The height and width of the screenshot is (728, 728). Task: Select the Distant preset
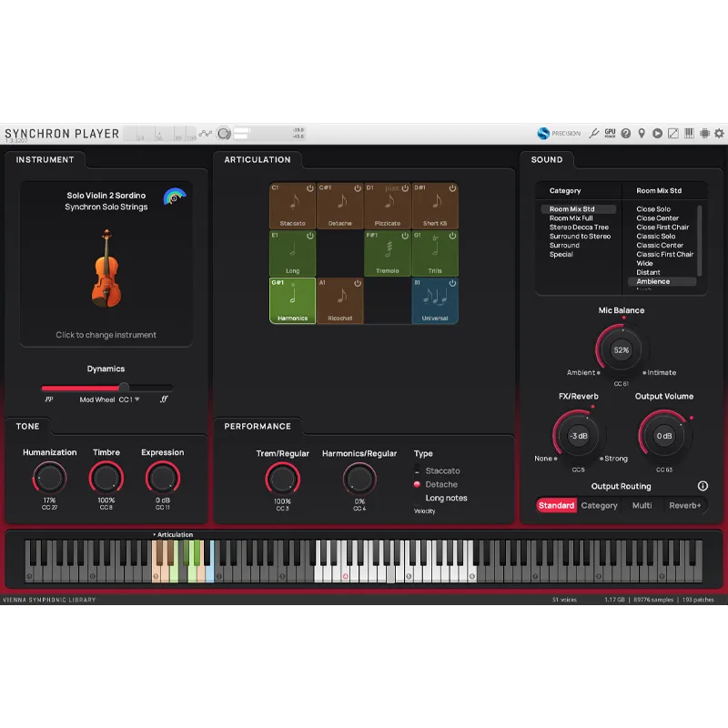(648, 272)
